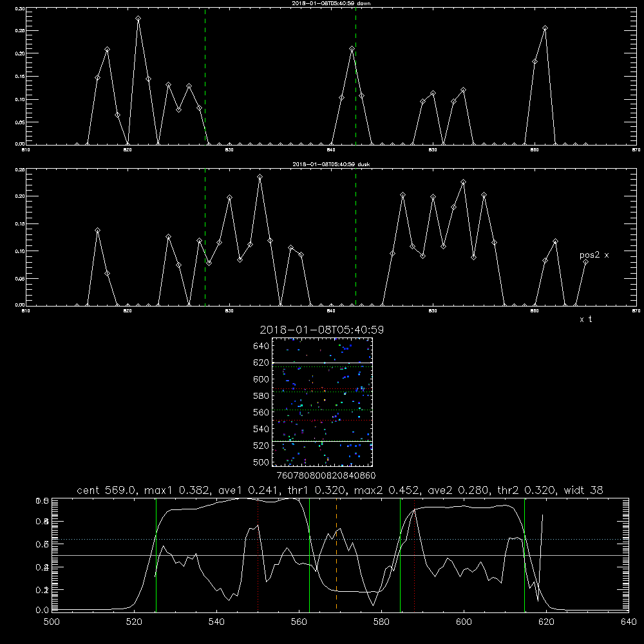Click the "560" label on image panel y-axis
Screen dimensions: 644x644
click(261, 412)
